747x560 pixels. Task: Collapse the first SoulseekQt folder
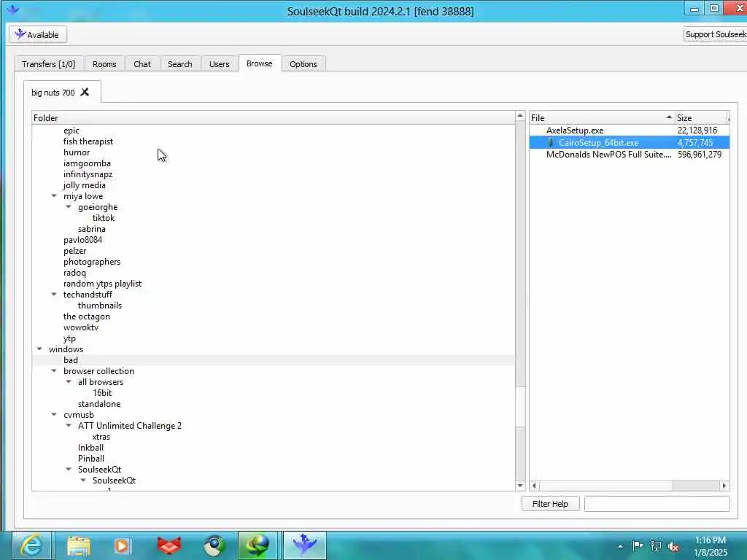tap(69, 470)
